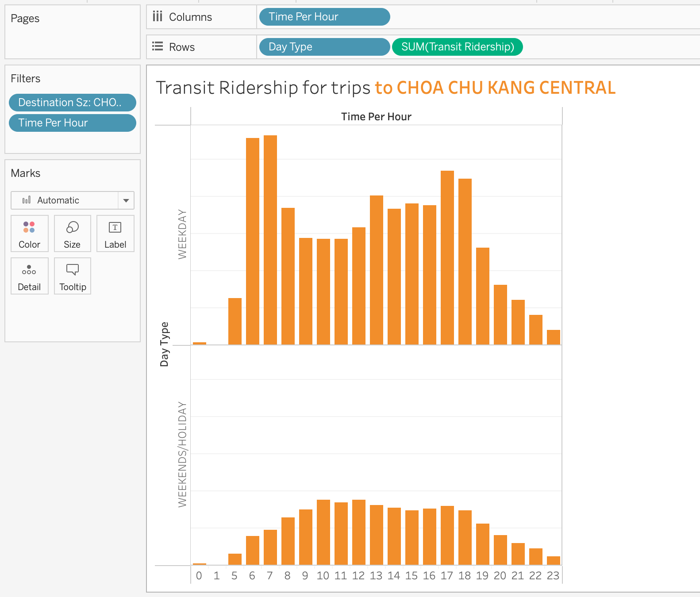This screenshot has width=700, height=597.
Task: Select the SUM(Transit Ridership) pill
Action: [x=457, y=47]
